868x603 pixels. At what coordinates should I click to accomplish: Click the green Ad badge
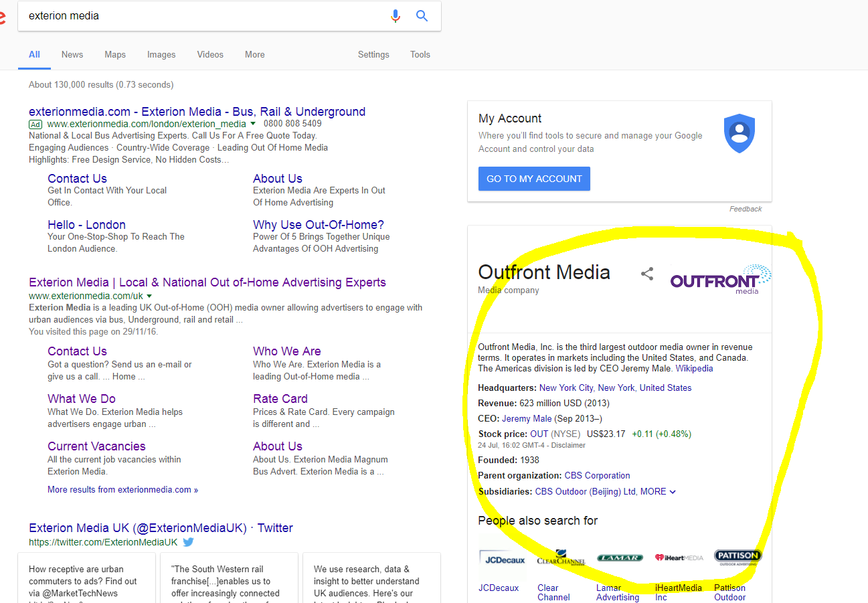click(x=35, y=124)
